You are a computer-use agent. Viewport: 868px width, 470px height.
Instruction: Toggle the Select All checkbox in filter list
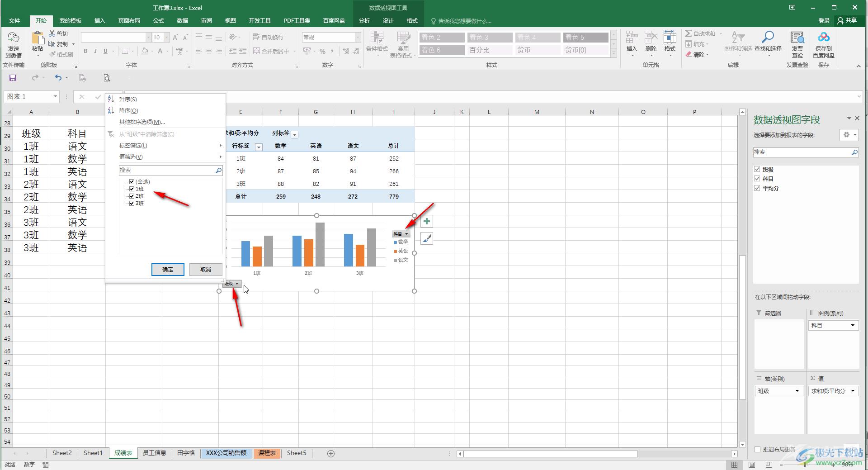coord(132,182)
